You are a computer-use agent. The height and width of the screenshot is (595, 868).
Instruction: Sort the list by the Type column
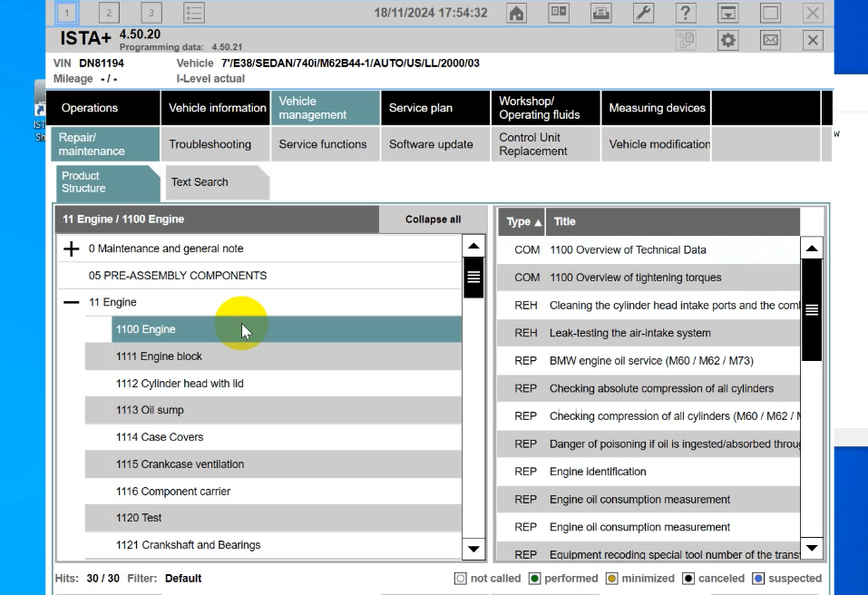pyautogui.click(x=522, y=221)
